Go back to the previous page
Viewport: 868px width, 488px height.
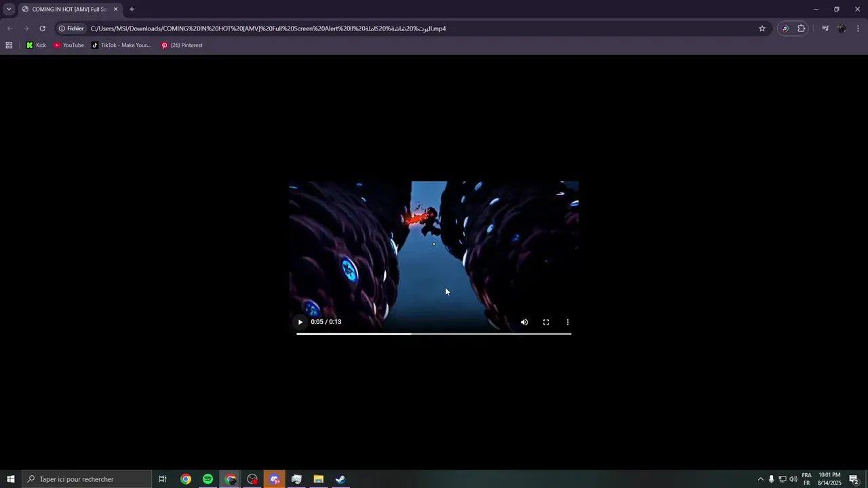(9, 28)
